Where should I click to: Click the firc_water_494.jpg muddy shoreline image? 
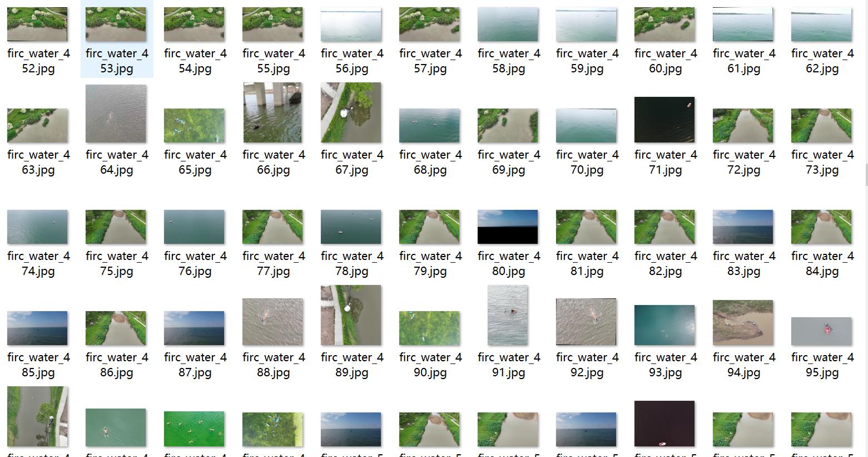pos(743,323)
